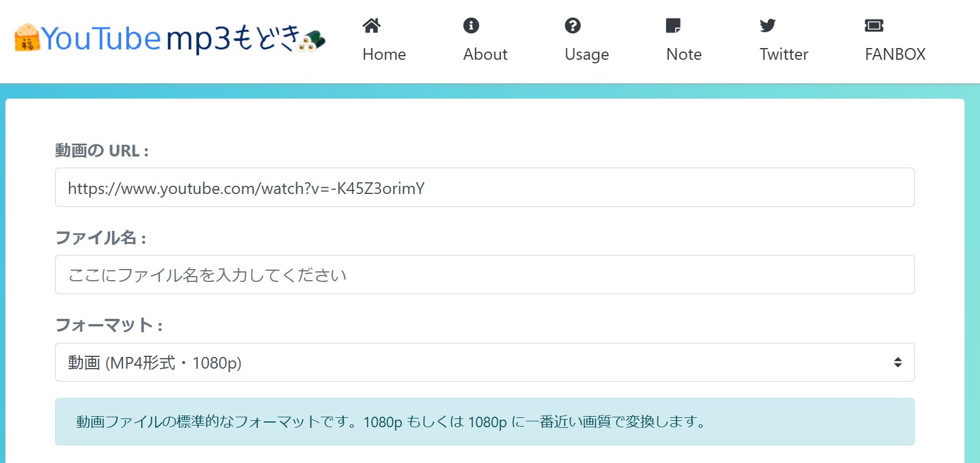Click the ファイル名 label
Screen dimensions: 980x463
[101, 238]
